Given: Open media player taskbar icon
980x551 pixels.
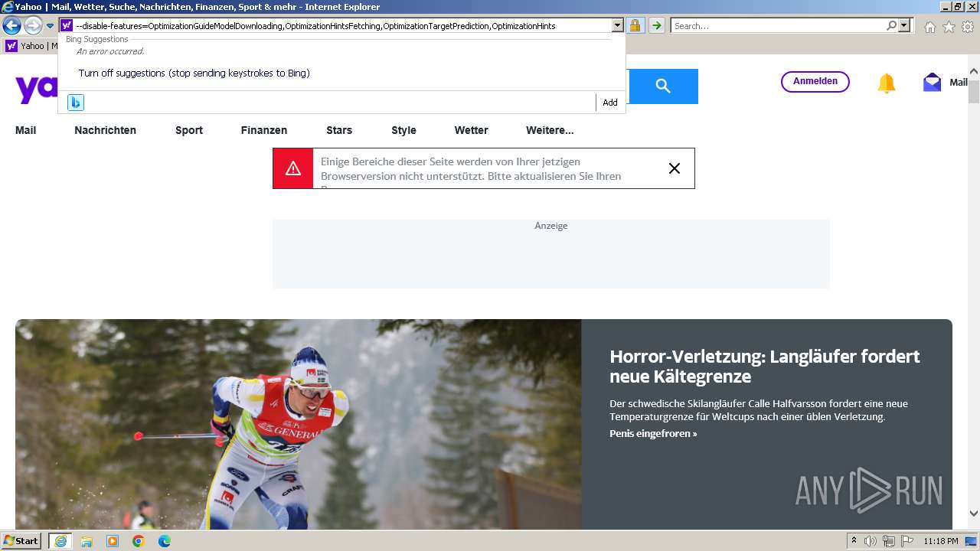Looking at the screenshot, I should pyautogui.click(x=113, y=541).
